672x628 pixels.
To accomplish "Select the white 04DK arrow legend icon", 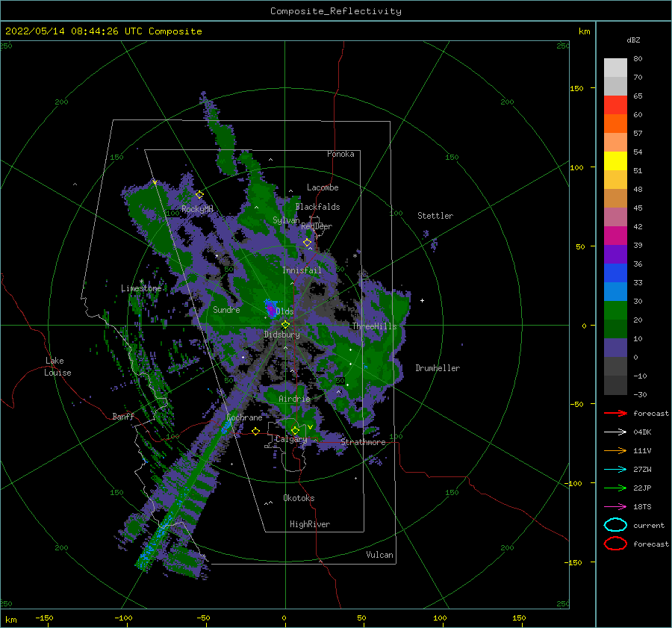I will 615,432.
